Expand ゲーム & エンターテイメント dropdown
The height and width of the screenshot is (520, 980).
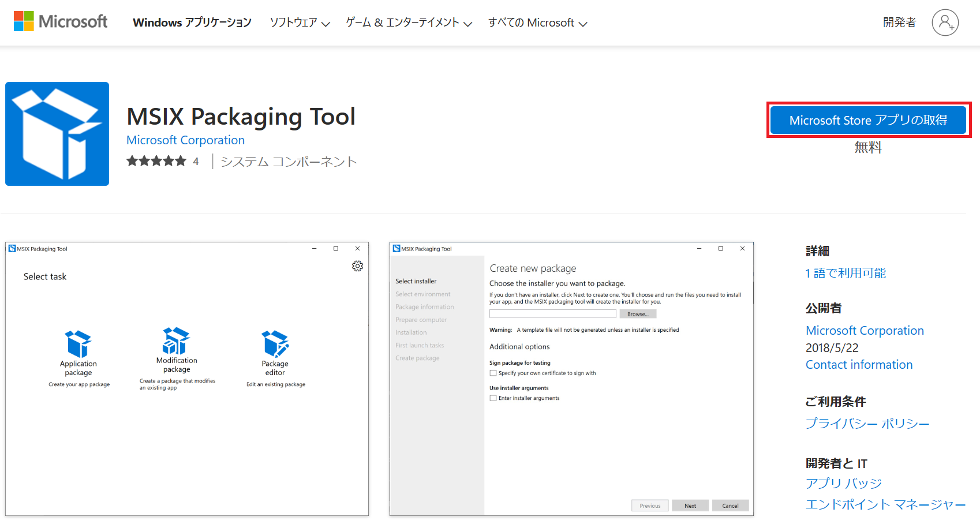(x=409, y=23)
